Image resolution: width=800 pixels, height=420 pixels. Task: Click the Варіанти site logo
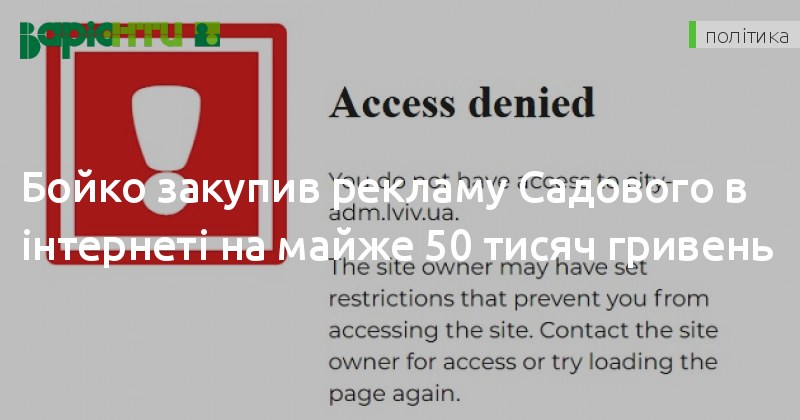pyautogui.click(x=120, y=40)
